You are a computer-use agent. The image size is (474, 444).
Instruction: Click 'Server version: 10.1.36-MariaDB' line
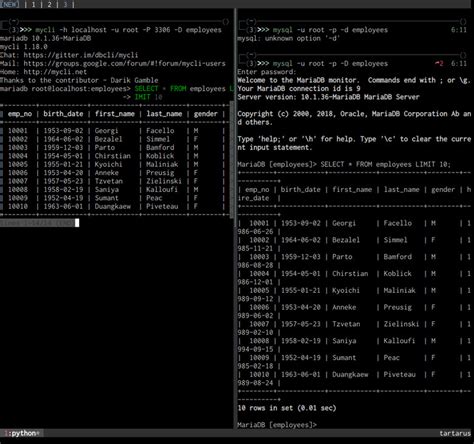(328, 97)
